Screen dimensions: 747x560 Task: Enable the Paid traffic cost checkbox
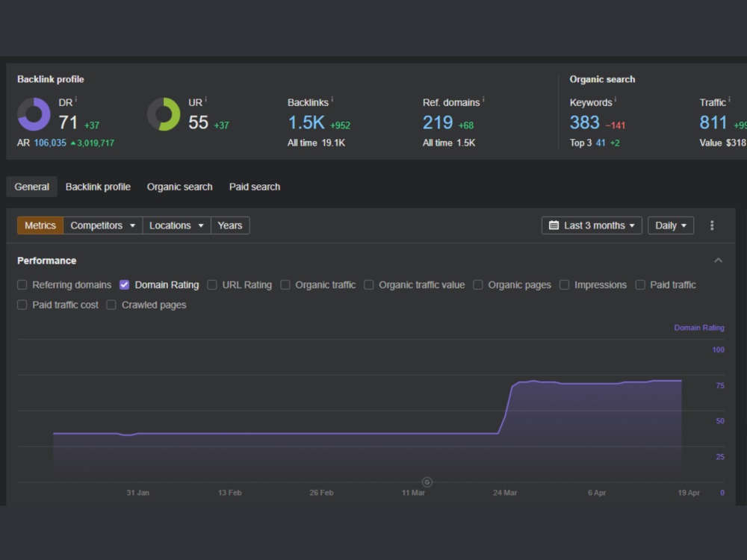[22, 305]
